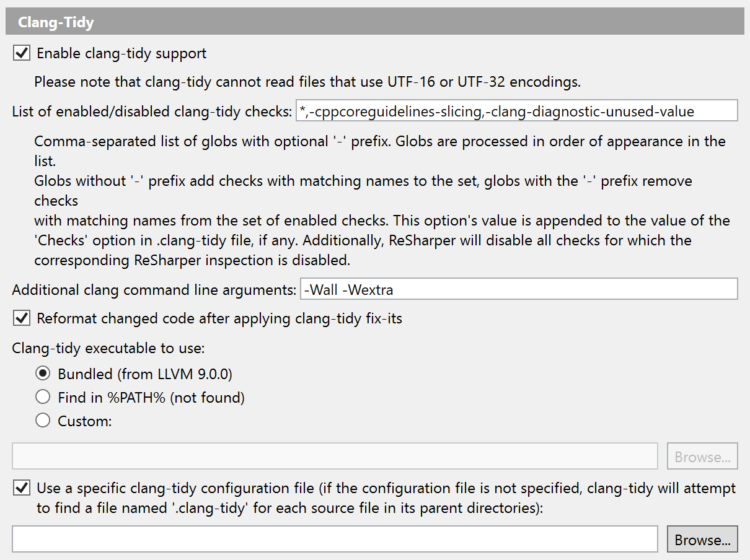Untick the Enable clang-tidy support checkbox
750x560 pixels.
click(x=22, y=53)
